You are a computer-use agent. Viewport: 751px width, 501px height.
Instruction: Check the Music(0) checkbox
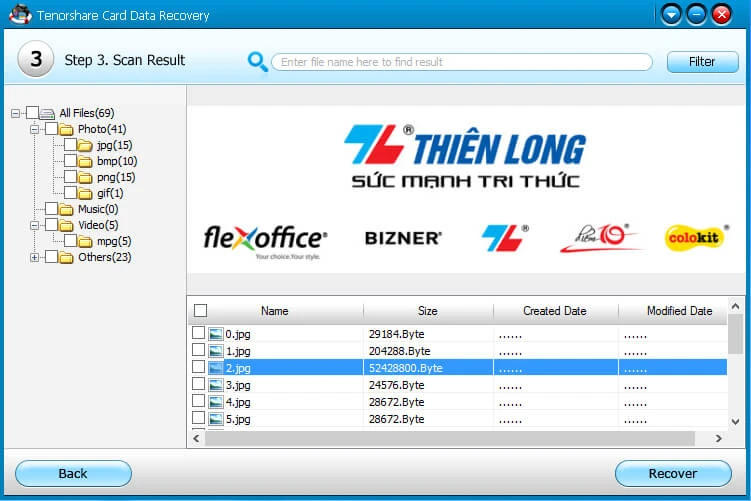(x=51, y=208)
